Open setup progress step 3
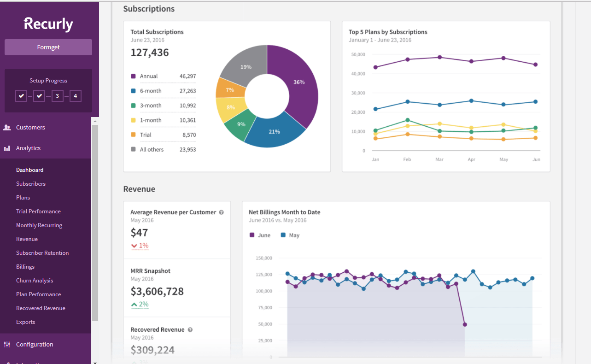591x364 pixels. 58,96
